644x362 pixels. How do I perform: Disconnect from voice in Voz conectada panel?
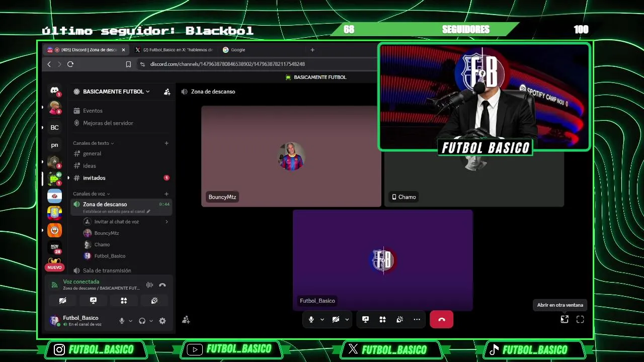tap(162, 285)
